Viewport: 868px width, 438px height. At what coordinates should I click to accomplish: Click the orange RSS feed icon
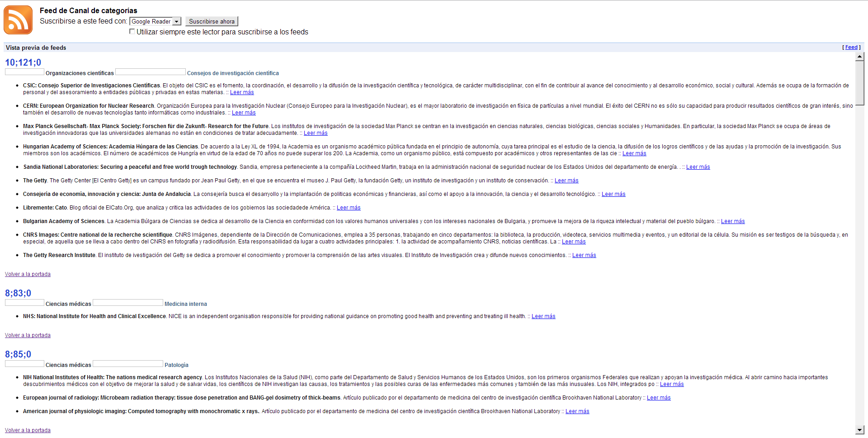pos(18,20)
